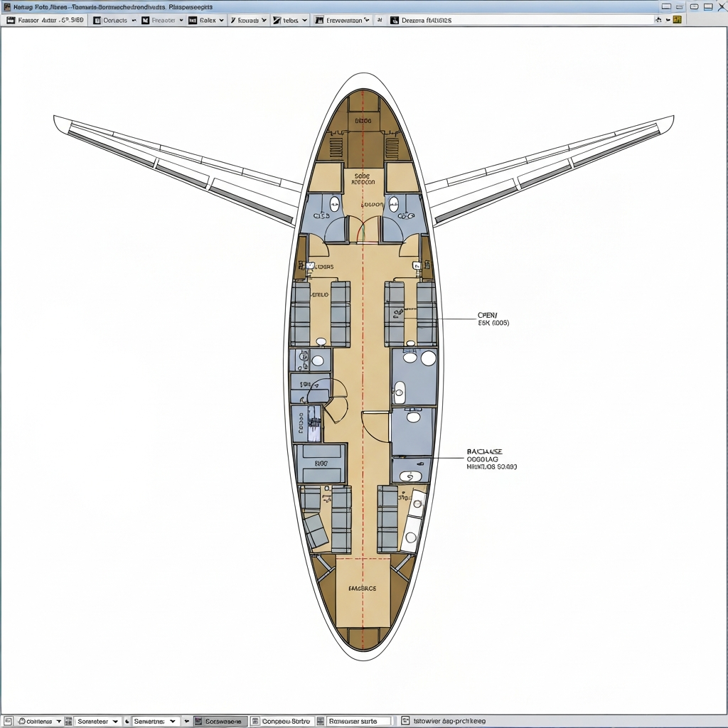This screenshot has height=728, width=728.
Task: Toggle the highlighted 'Sorswasene' button in the status bar
Action: (x=220, y=721)
